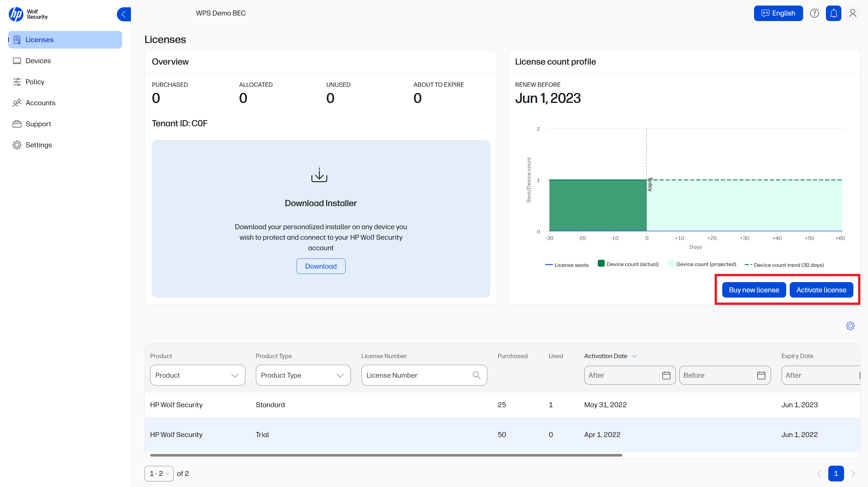Click the Expiry Date After field
Viewport: 868px width, 487px height.
[x=821, y=375]
